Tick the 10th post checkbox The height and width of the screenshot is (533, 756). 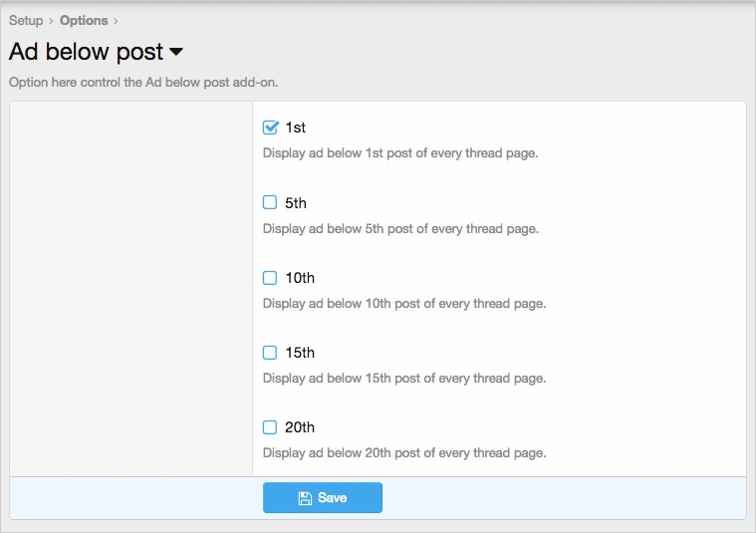pos(270,277)
